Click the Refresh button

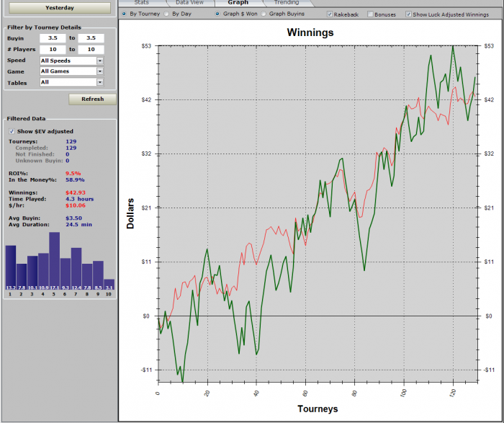pyautogui.click(x=92, y=99)
